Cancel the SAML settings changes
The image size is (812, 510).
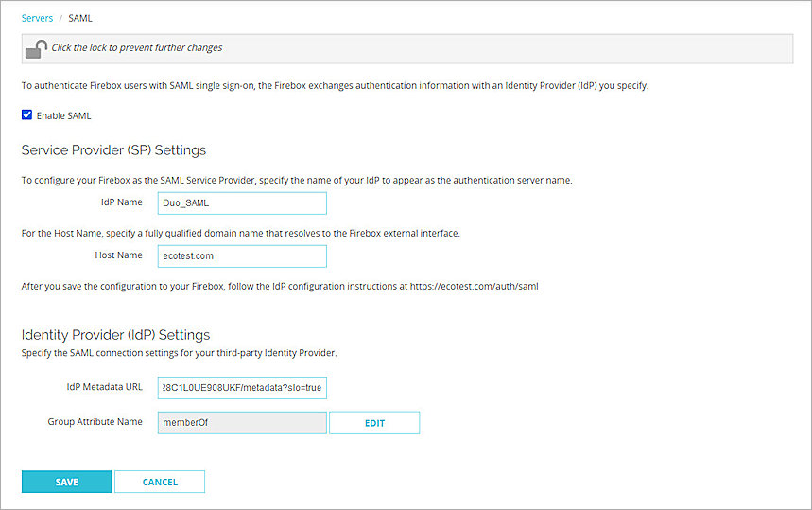pos(160,482)
